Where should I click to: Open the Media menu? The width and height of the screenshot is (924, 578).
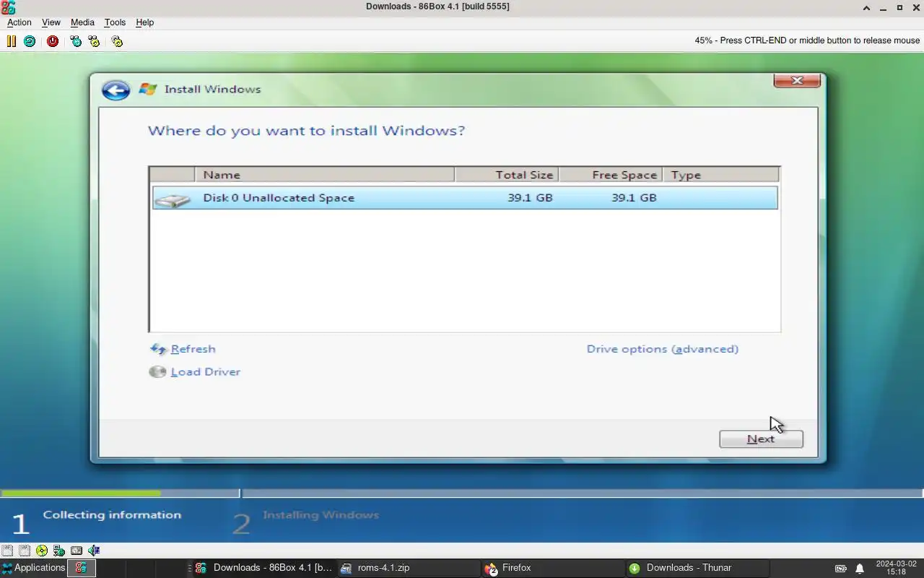[82, 22]
